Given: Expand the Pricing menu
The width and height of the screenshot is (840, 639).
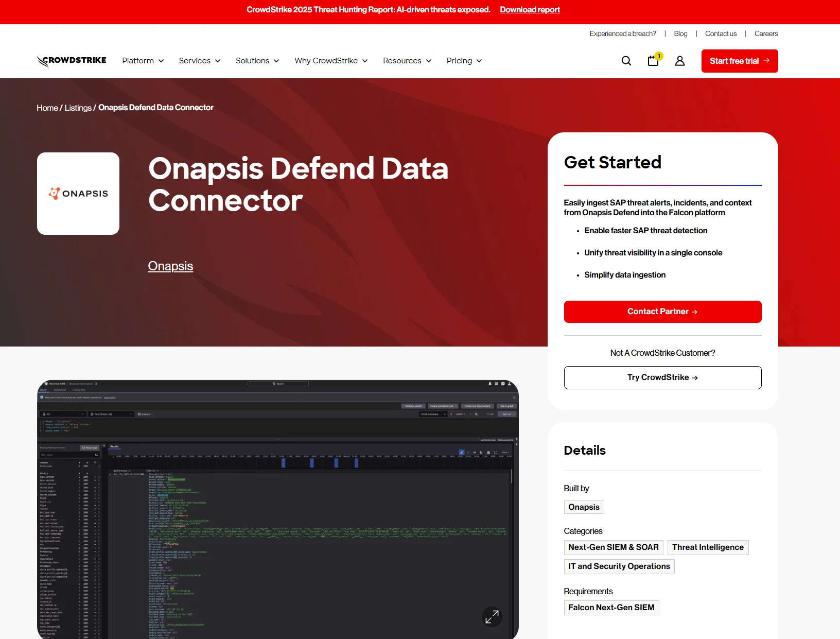Looking at the screenshot, I should [x=464, y=61].
